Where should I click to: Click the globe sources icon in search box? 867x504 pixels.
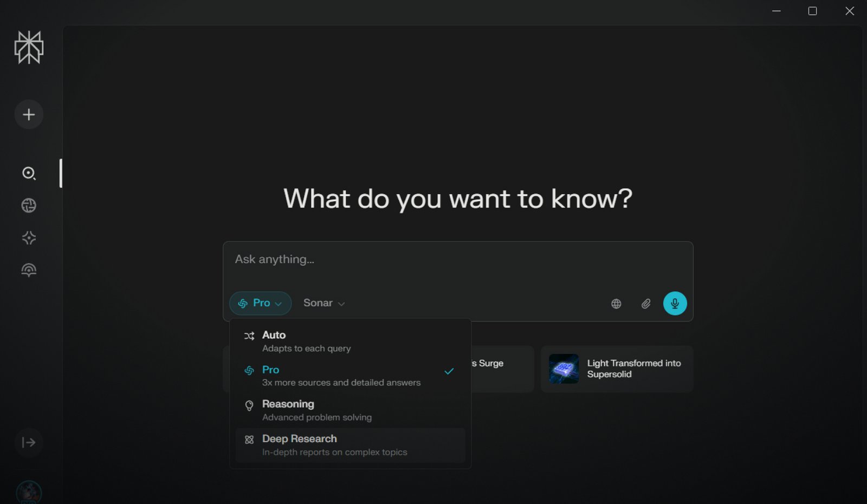[616, 304]
